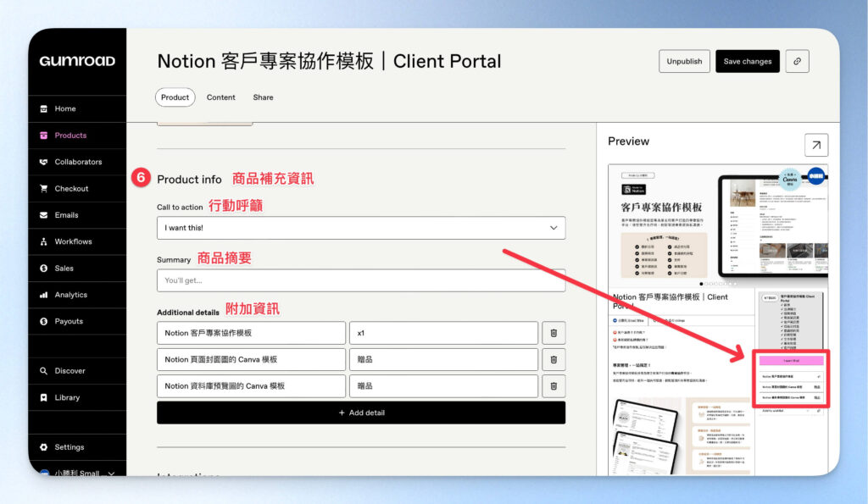Copy product link via chain icon
The image size is (868, 504).
(797, 61)
